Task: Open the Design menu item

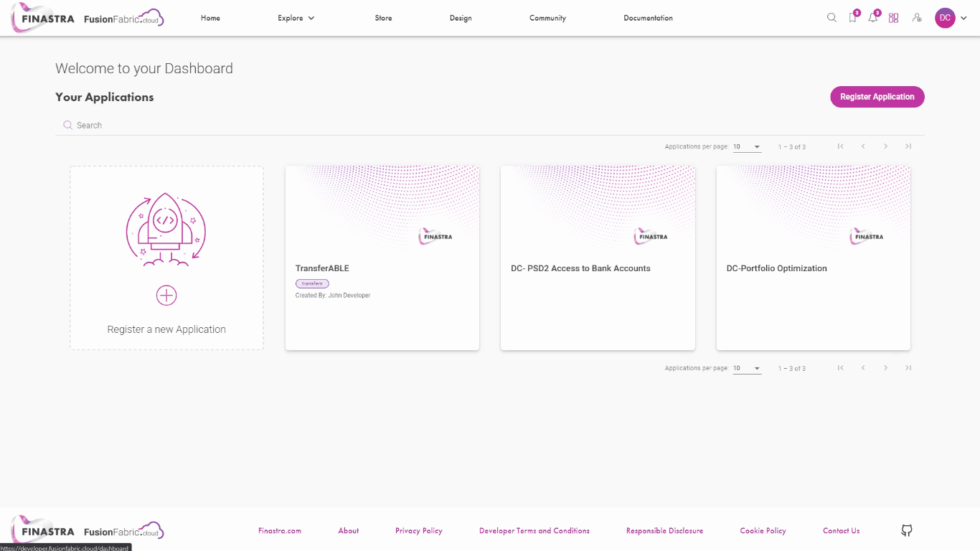Action: 461,18
